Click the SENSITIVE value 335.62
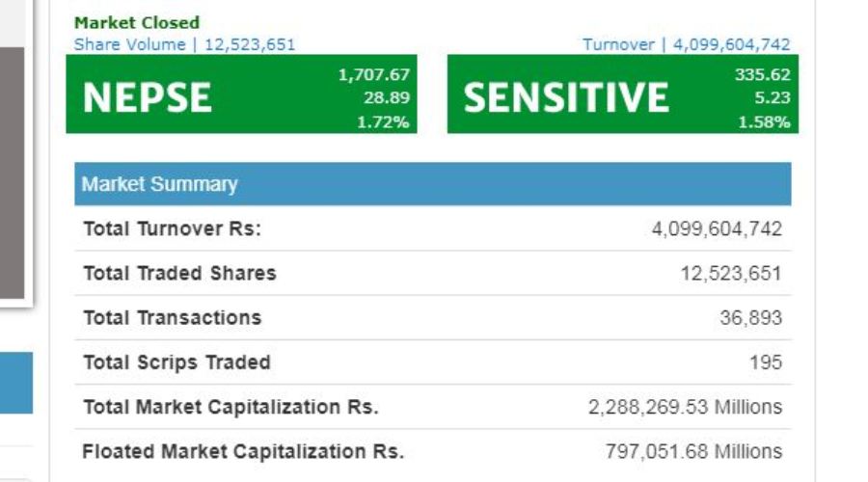This screenshot has height=482, width=868. [x=762, y=74]
